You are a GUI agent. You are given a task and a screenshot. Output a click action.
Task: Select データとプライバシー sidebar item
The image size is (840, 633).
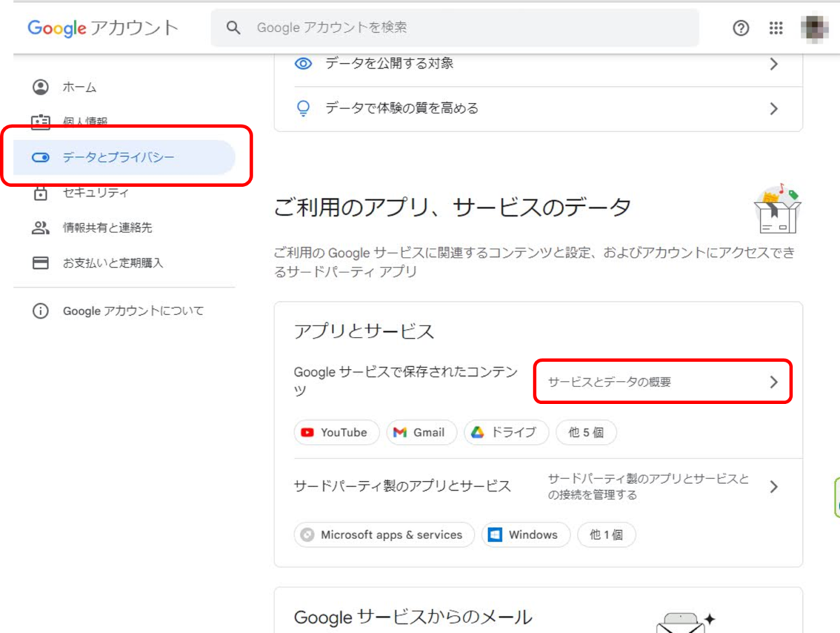point(125,158)
